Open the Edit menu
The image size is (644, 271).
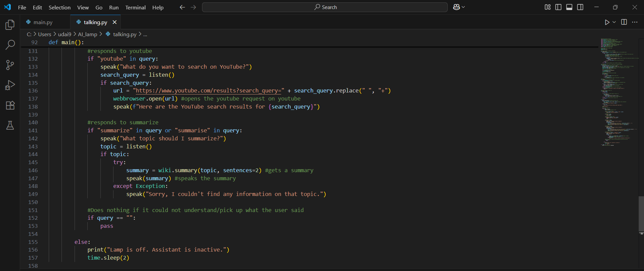click(x=37, y=7)
